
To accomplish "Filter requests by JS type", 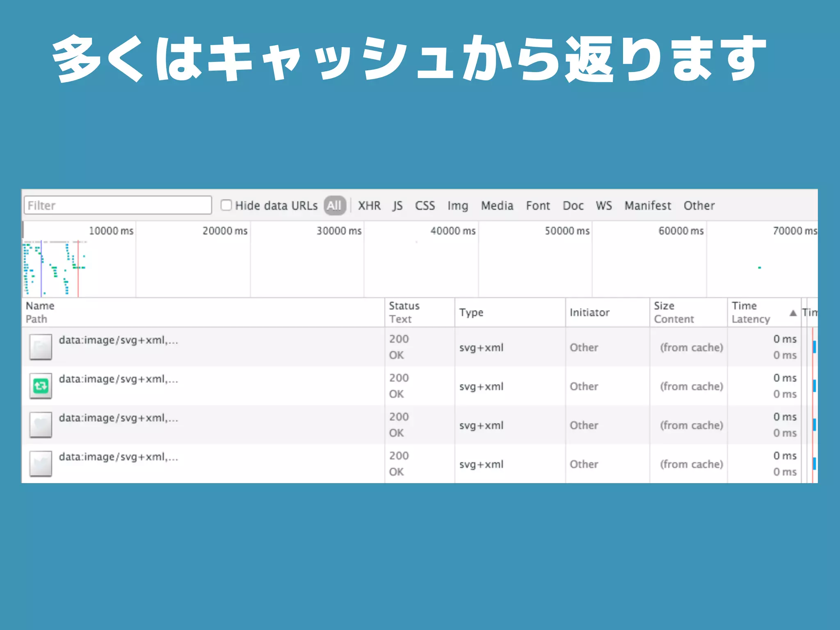I will pos(397,205).
